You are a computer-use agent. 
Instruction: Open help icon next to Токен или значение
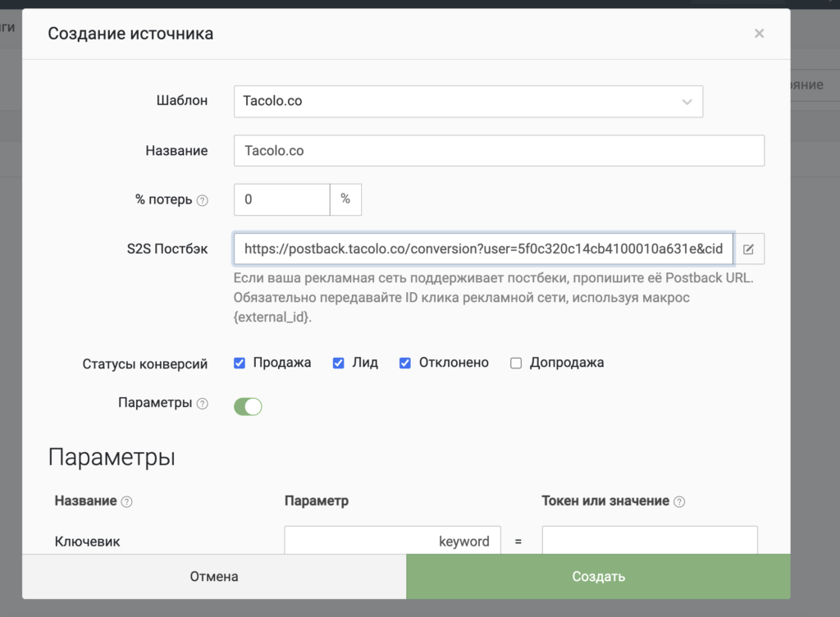679,501
